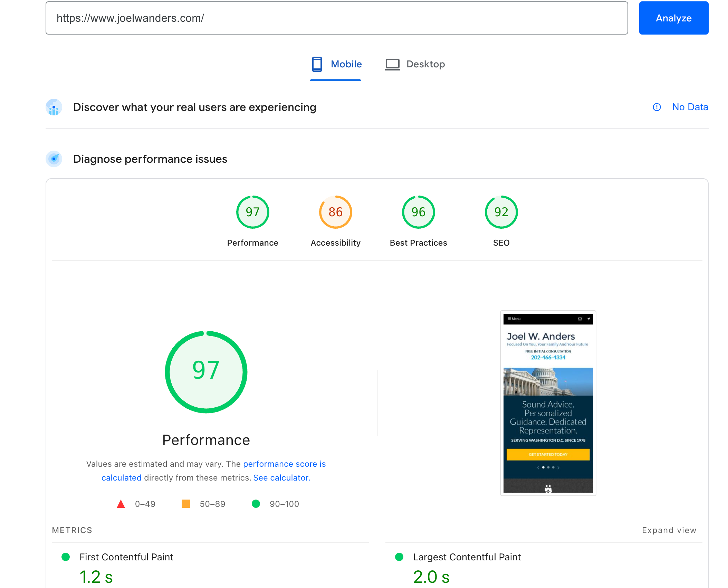
Task: Click the mobile phone icon
Action: tap(317, 64)
